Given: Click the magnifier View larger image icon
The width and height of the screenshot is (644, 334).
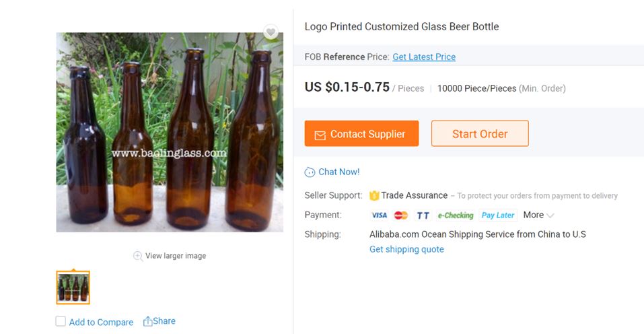Looking at the screenshot, I should pyautogui.click(x=138, y=256).
